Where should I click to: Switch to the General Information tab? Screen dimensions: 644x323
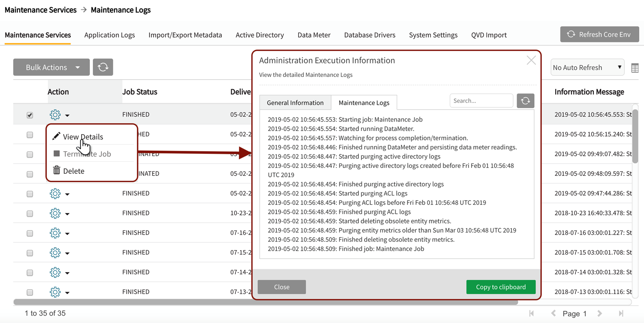(295, 103)
